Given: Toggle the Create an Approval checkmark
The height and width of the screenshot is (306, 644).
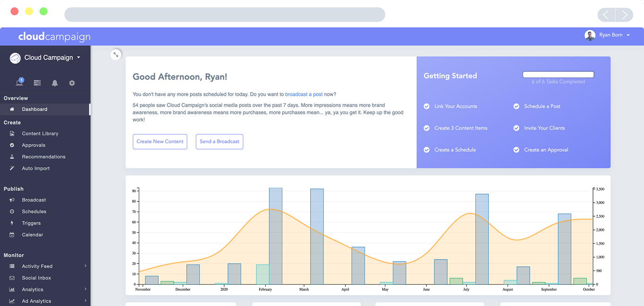Looking at the screenshot, I should (516, 150).
